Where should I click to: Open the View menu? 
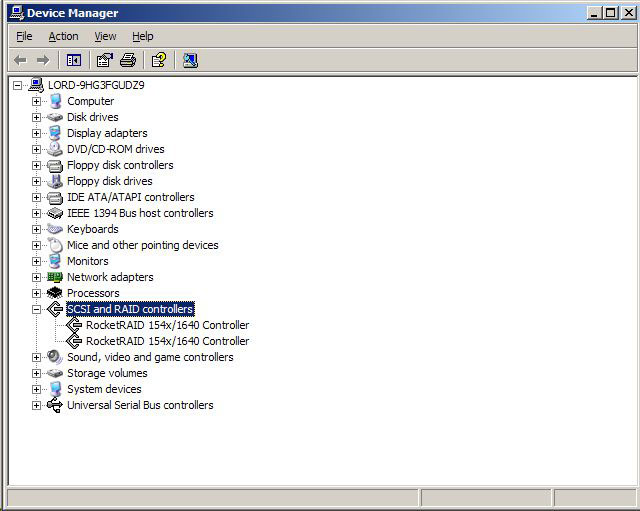(105, 36)
